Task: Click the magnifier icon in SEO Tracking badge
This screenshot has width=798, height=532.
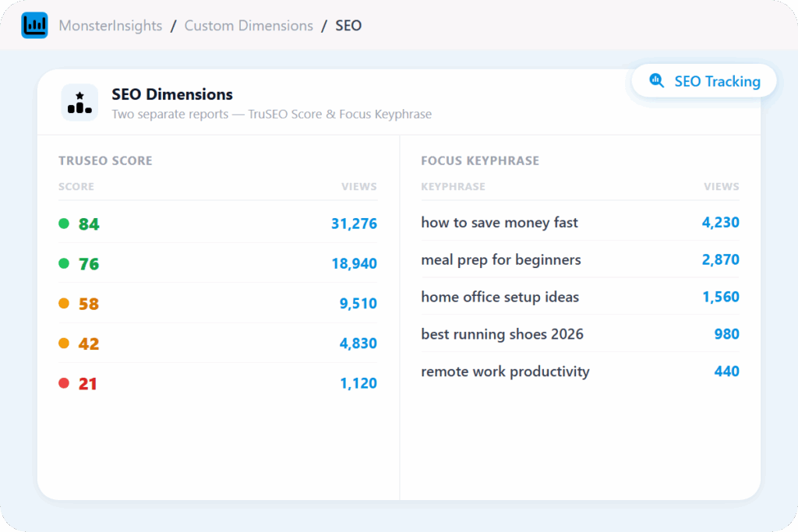Action: [x=657, y=81]
